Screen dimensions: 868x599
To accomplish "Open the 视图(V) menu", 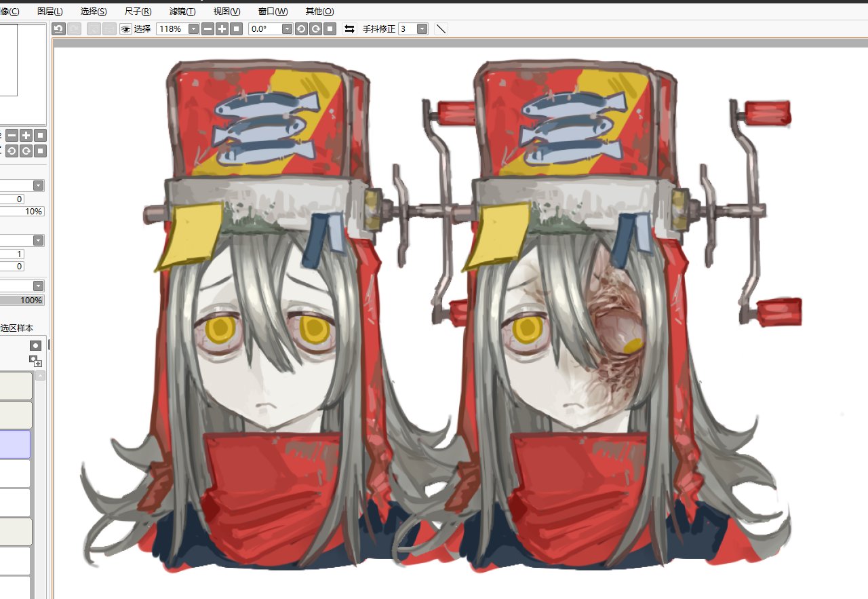I will click(x=226, y=12).
